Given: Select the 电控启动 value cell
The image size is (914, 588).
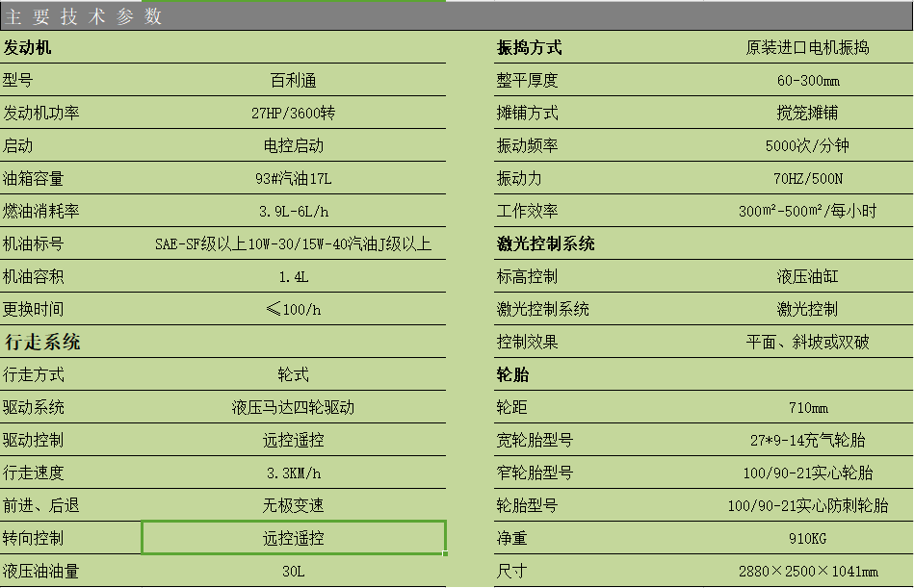Looking at the screenshot, I should click(293, 145).
